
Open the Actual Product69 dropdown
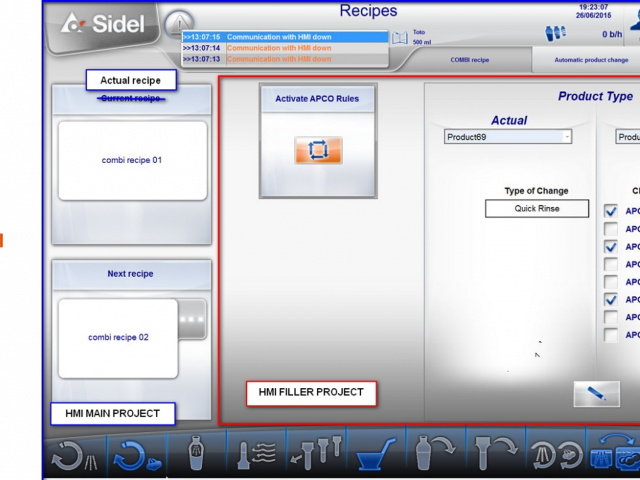[x=508, y=137]
